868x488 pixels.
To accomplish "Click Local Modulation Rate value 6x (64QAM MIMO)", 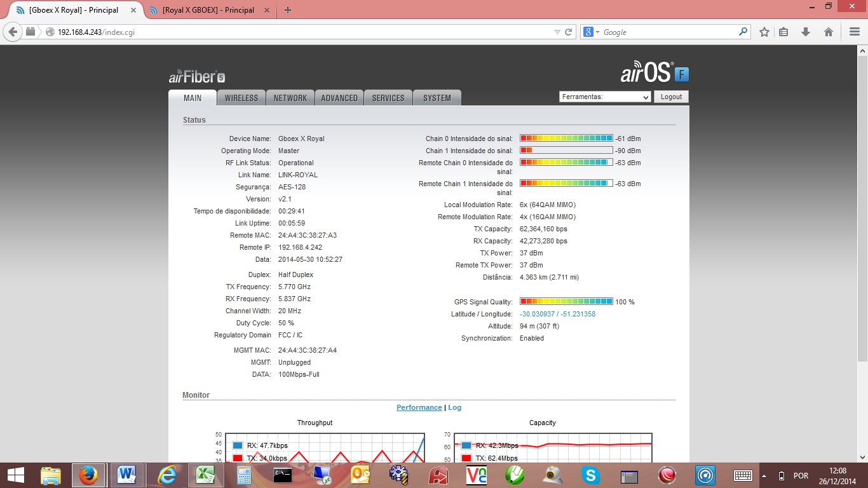I will click(548, 205).
